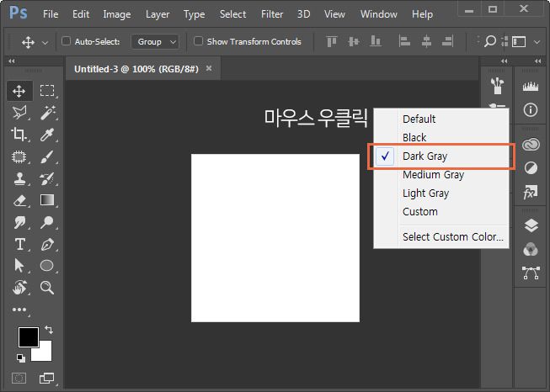
Task: Select the Pen tool
Action: click(x=47, y=244)
